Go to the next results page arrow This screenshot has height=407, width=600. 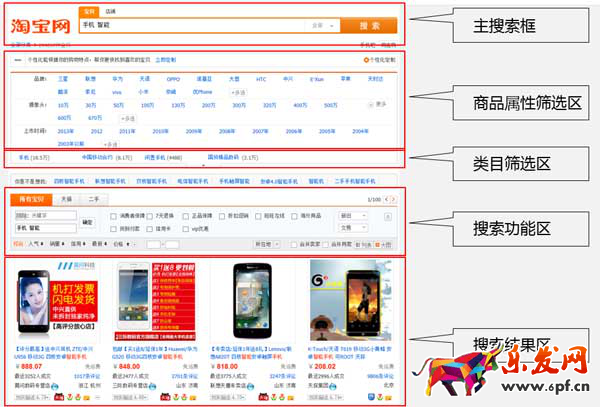coord(393,199)
